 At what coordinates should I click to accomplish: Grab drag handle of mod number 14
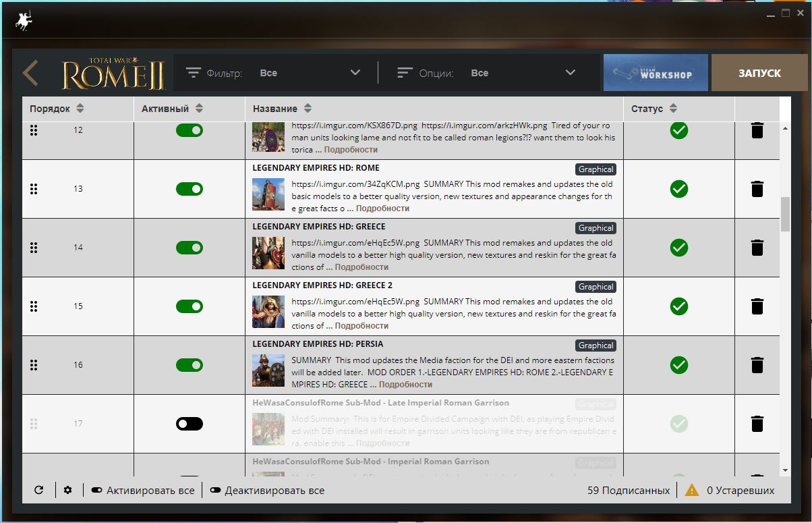point(34,248)
